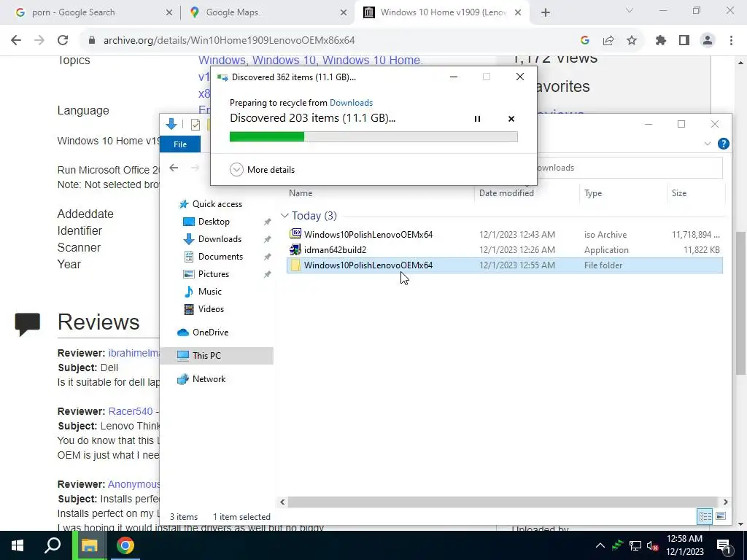Open Chrome extensions puzzle icon

(x=661, y=41)
